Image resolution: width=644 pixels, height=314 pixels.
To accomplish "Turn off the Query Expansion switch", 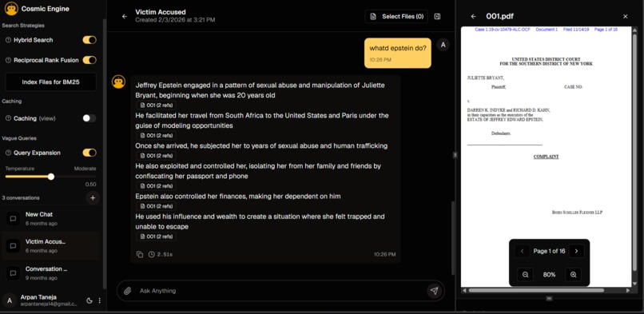I will [89, 153].
